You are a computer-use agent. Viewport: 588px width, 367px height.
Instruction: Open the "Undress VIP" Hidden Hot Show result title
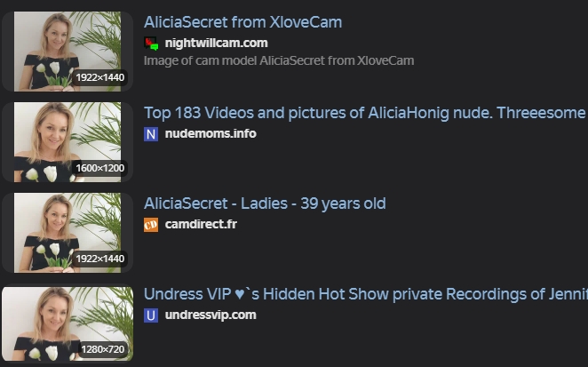pos(366,294)
